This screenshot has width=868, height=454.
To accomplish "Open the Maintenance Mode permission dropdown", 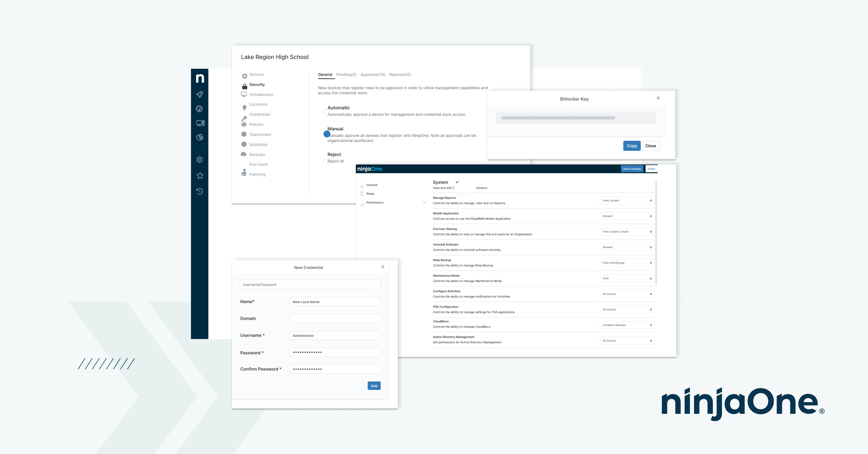I will (627, 278).
